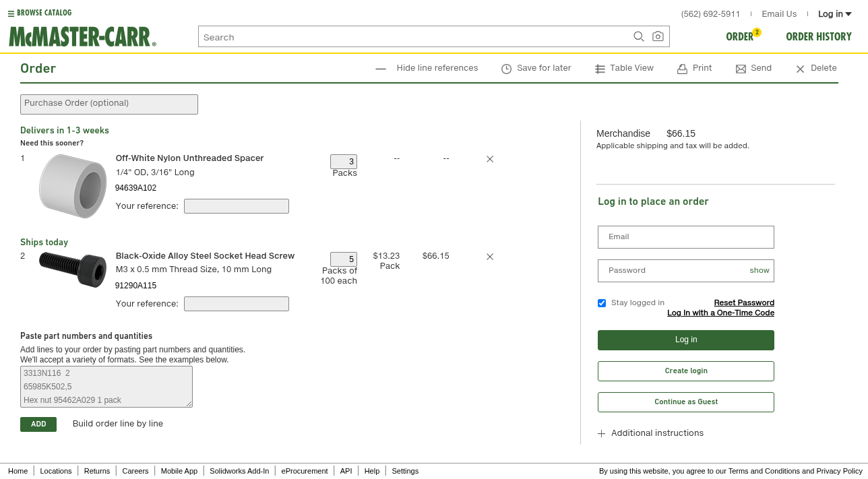This screenshot has height=479, width=868.
Task: Open the Returns footer link
Action: (x=97, y=471)
